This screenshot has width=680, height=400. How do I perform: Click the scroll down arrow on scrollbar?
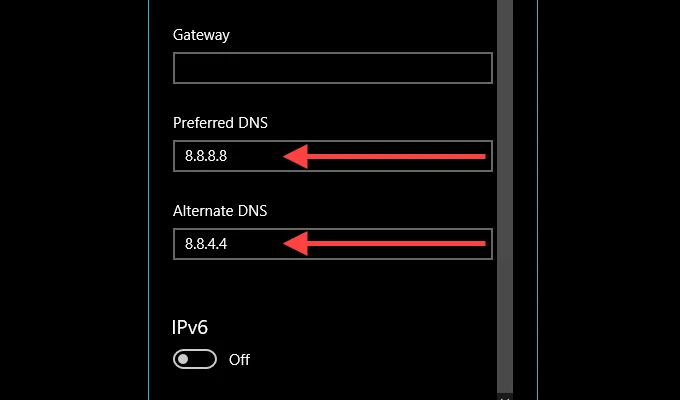point(505,397)
